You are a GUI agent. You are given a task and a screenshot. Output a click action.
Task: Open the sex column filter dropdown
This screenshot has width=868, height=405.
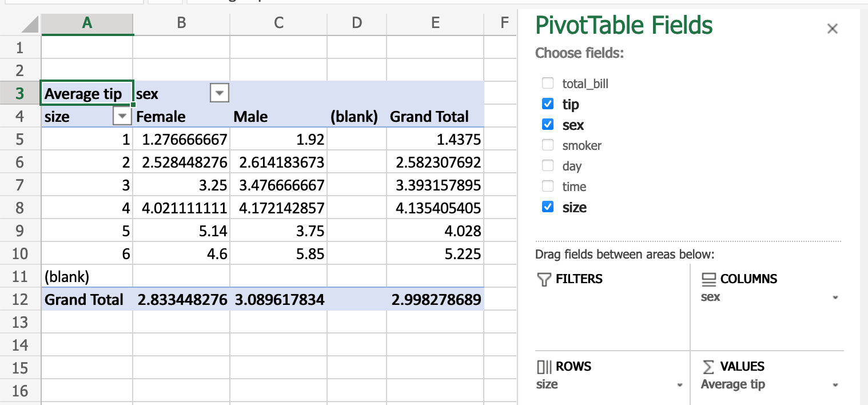coord(219,93)
